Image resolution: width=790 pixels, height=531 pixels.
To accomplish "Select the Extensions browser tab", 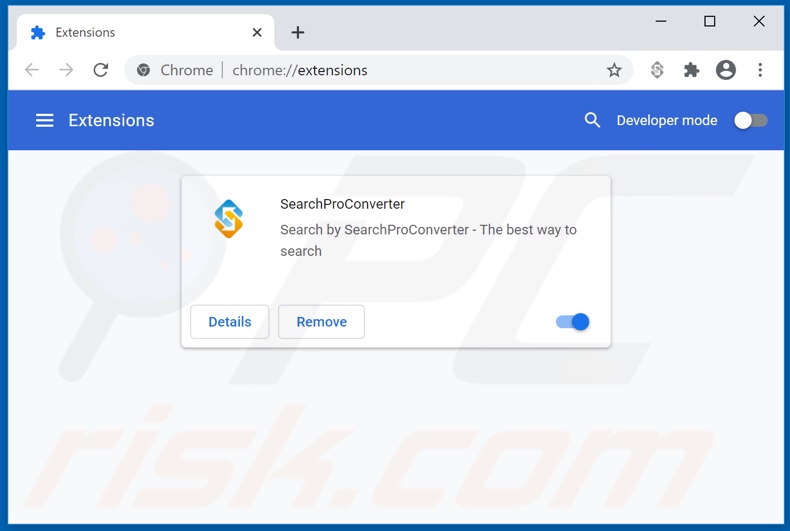I will 146,32.
